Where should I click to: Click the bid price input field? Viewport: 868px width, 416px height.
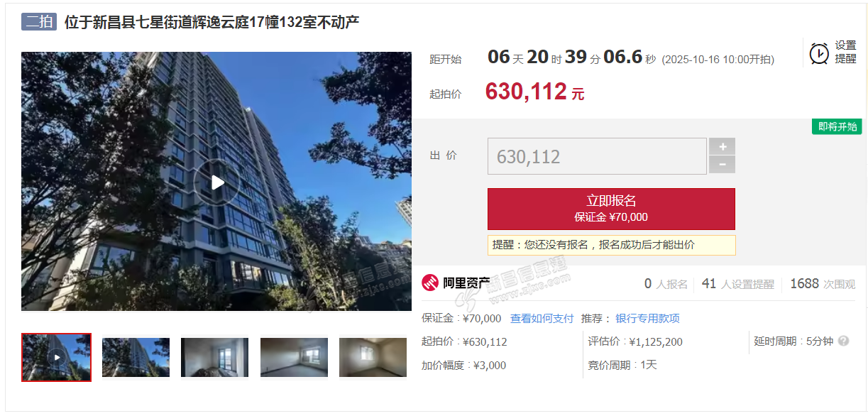pyautogui.click(x=597, y=156)
